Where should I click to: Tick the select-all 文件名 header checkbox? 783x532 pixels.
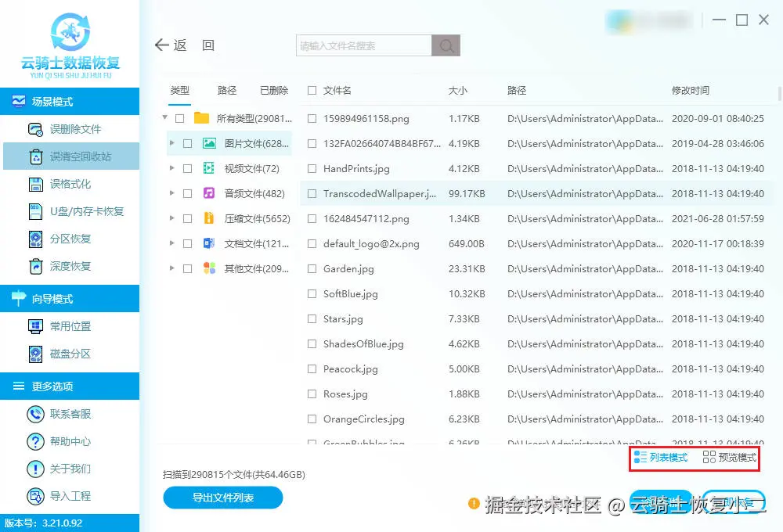click(x=312, y=90)
